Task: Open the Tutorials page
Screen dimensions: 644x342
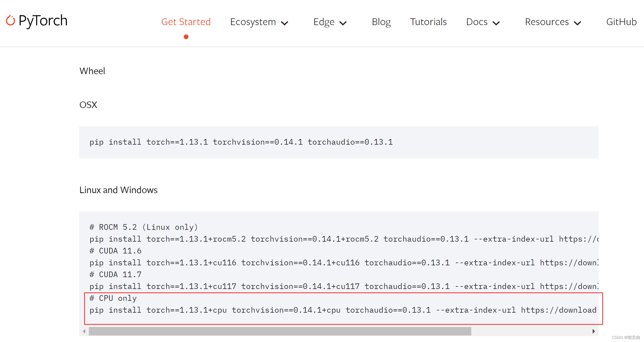Action: click(x=428, y=22)
